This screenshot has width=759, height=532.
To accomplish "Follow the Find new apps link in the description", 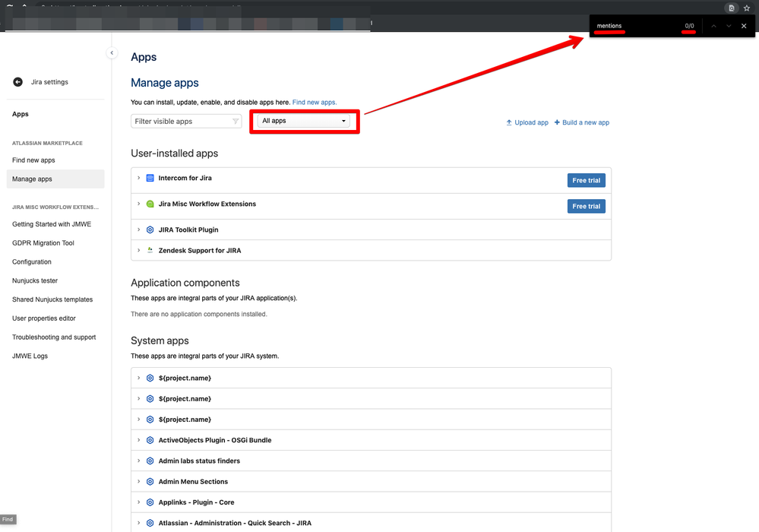I will tap(314, 102).
